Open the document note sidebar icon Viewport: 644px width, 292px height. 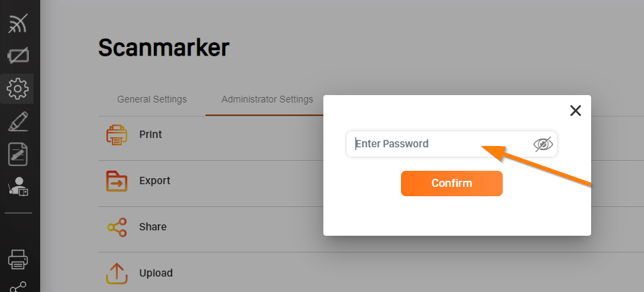point(18,155)
